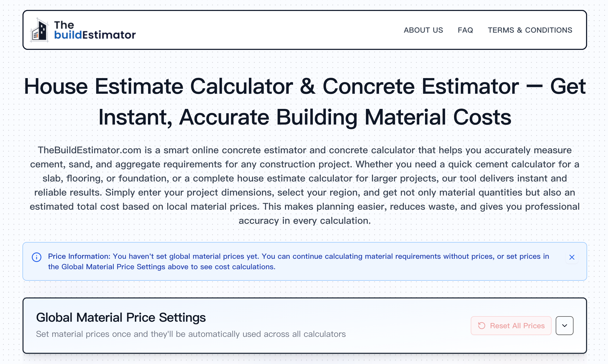
Task: Expand the Global Material Price Settings chevron
Action: tap(564, 326)
